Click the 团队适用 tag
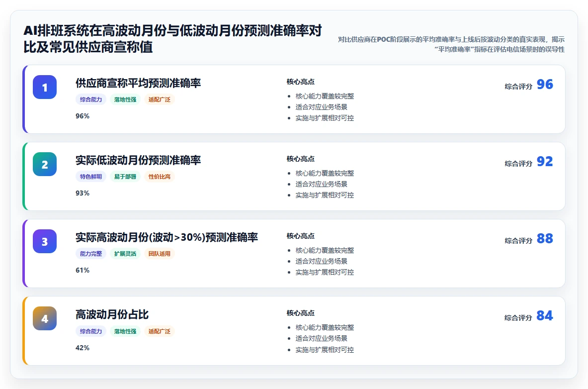588x389 pixels. (x=160, y=254)
